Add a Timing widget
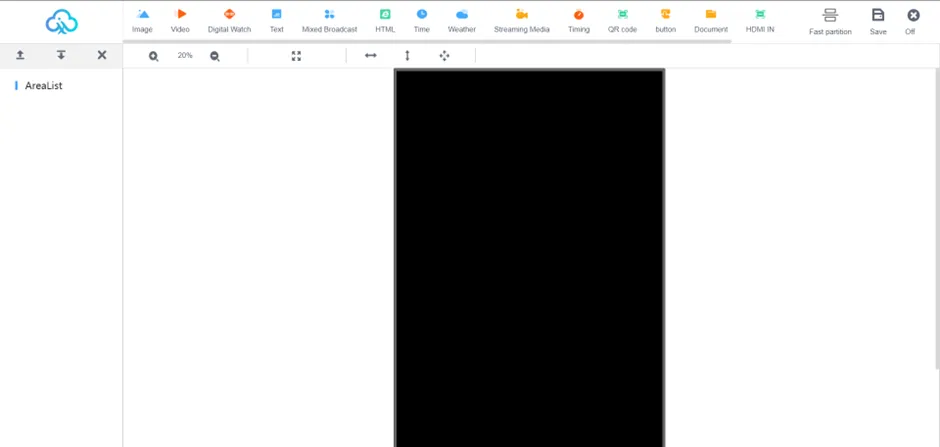Screen dimensions: 940x447 pyautogui.click(x=579, y=21)
